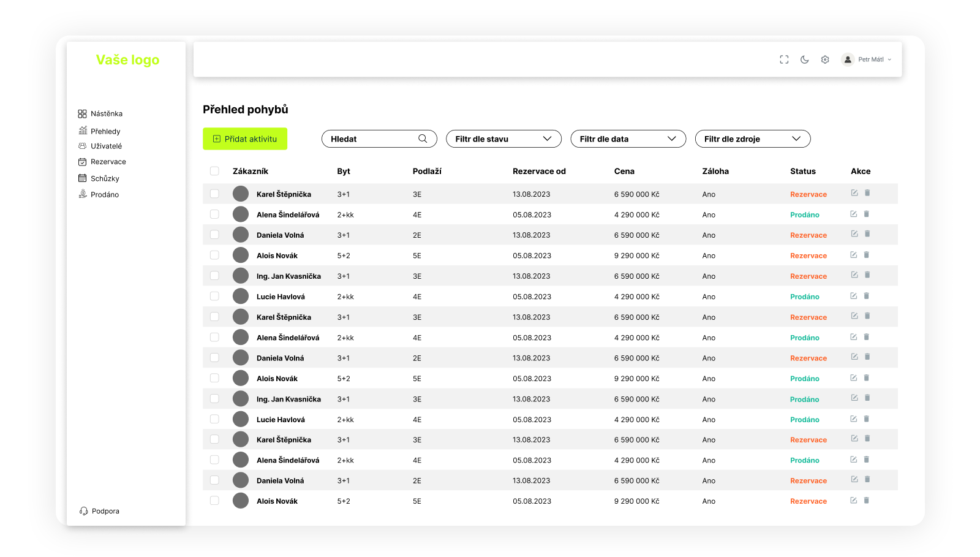Delete the first Alena Šindelářová row
980x557 pixels.
[x=867, y=214]
